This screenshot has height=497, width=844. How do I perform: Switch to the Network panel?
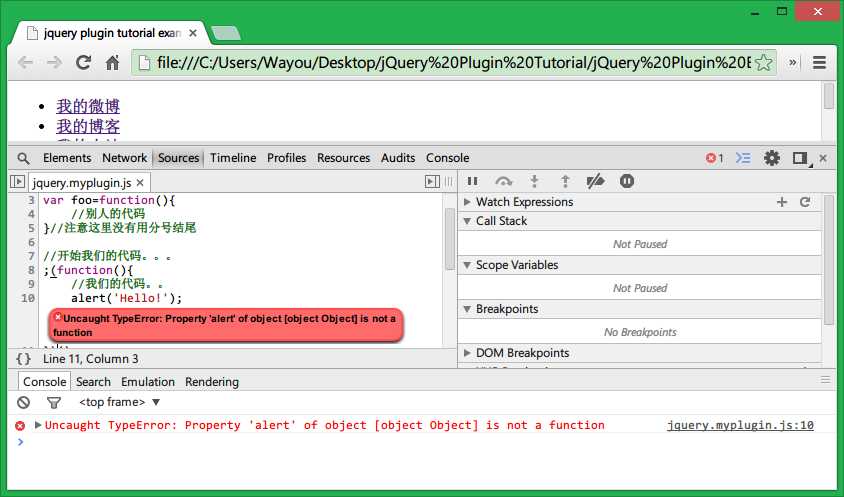click(x=124, y=158)
